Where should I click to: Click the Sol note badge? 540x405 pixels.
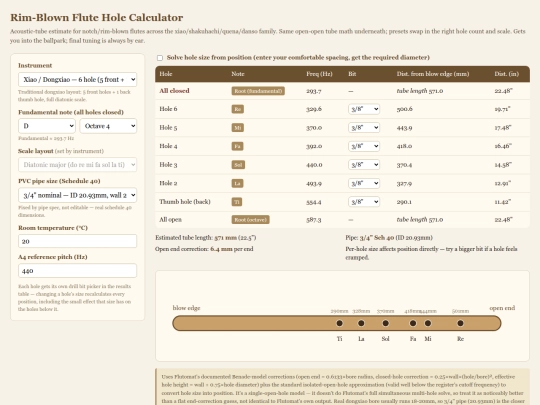click(238, 165)
